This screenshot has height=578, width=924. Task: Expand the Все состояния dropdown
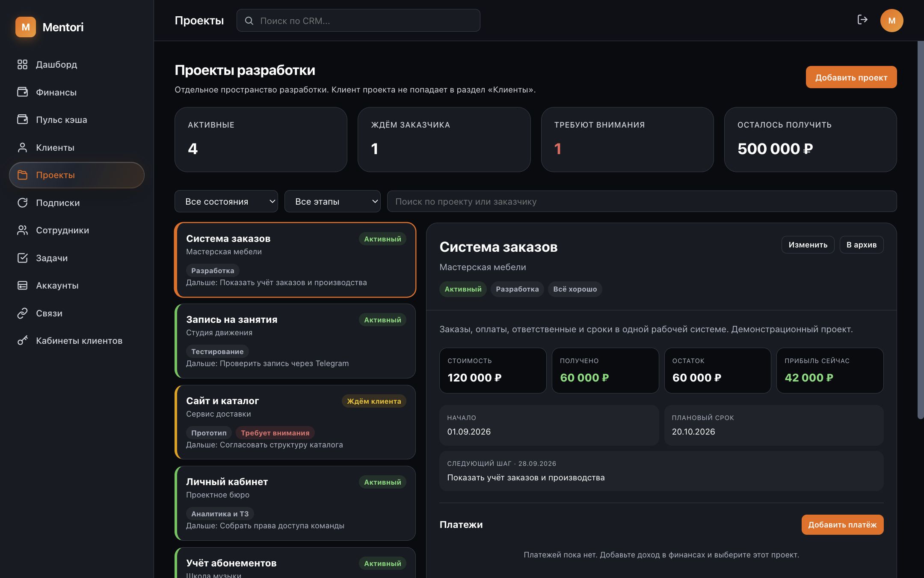click(x=226, y=201)
